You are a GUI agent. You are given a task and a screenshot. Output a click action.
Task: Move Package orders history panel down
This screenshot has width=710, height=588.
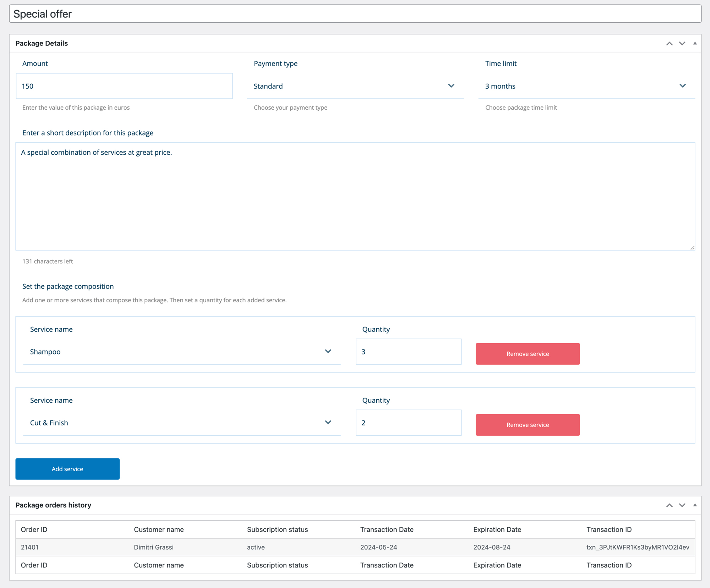pyautogui.click(x=682, y=505)
